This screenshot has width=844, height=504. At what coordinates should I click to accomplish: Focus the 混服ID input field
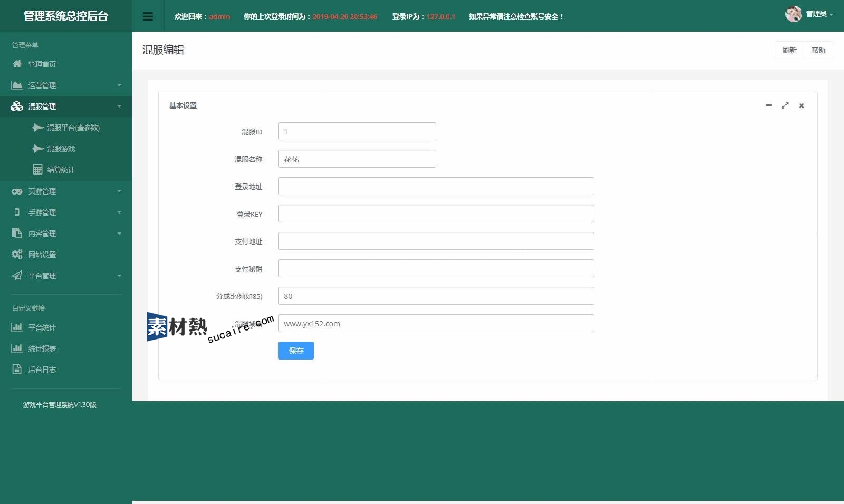click(357, 131)
